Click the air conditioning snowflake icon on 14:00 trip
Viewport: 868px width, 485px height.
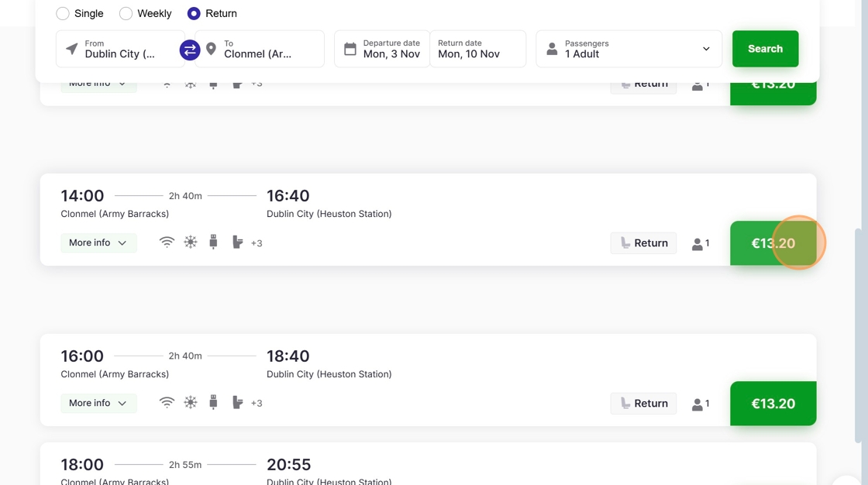pos(191,242)
